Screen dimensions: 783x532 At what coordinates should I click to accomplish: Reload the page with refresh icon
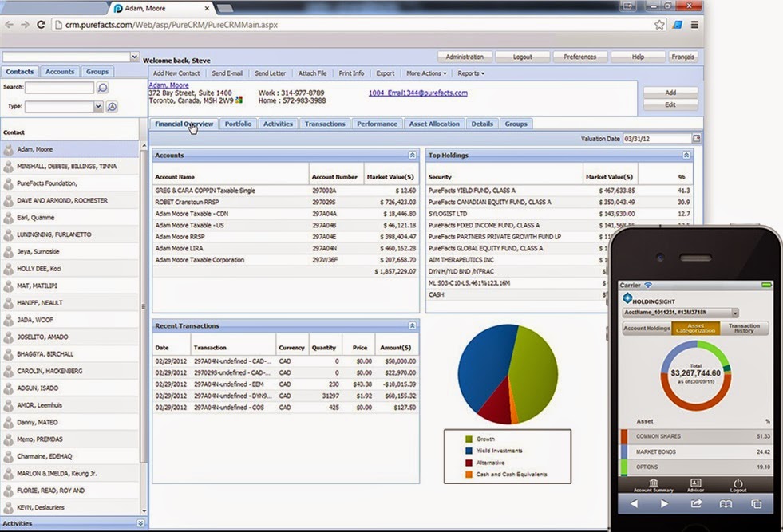(41, 25)
